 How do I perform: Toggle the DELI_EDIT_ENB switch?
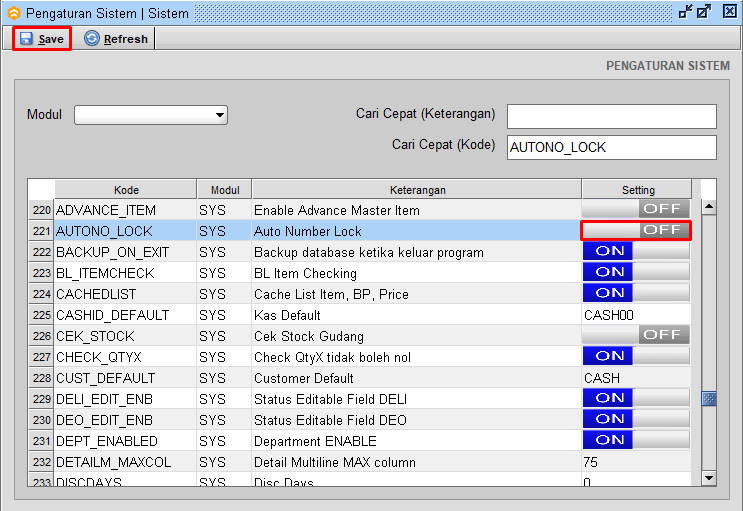click(x=635, y=398)
